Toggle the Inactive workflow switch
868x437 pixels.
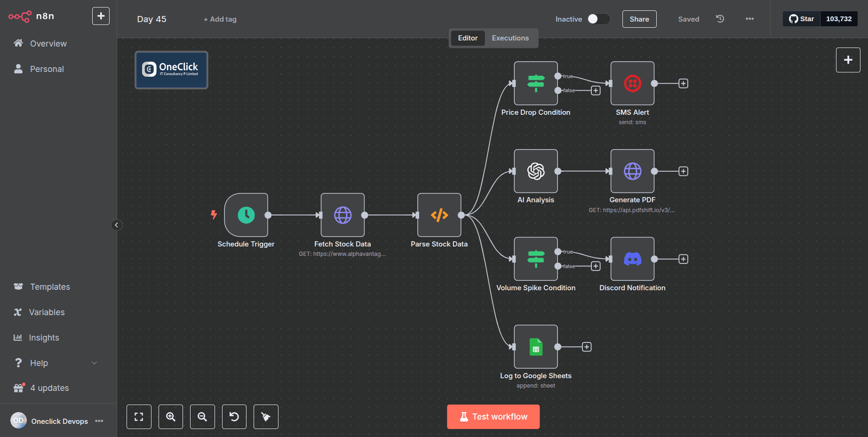point(598,19)
